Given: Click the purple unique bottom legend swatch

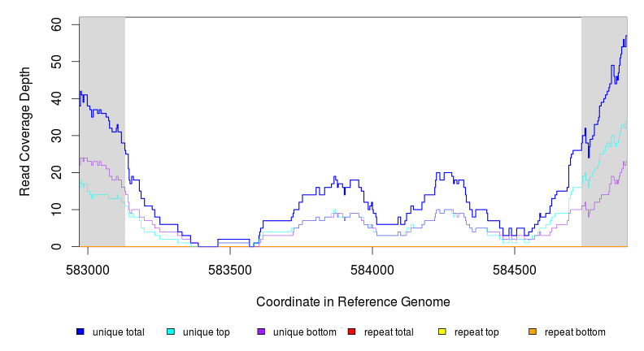Looking at the screenshot, I should (x=261, y=332).
